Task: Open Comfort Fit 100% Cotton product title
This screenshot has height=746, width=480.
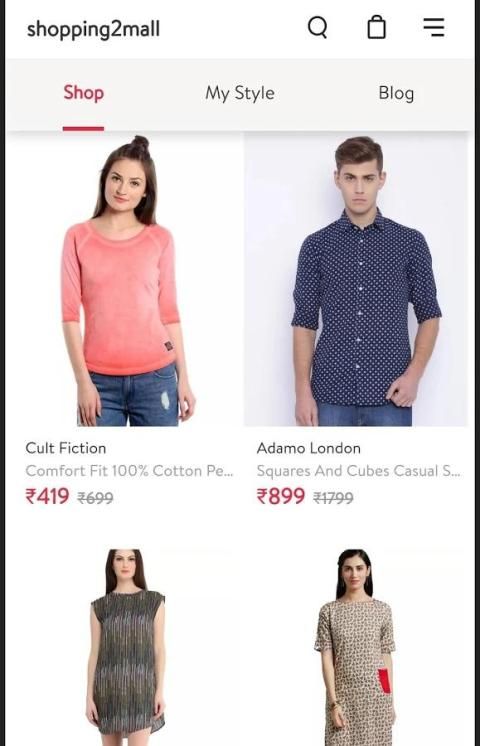Action: coord(129,471)
